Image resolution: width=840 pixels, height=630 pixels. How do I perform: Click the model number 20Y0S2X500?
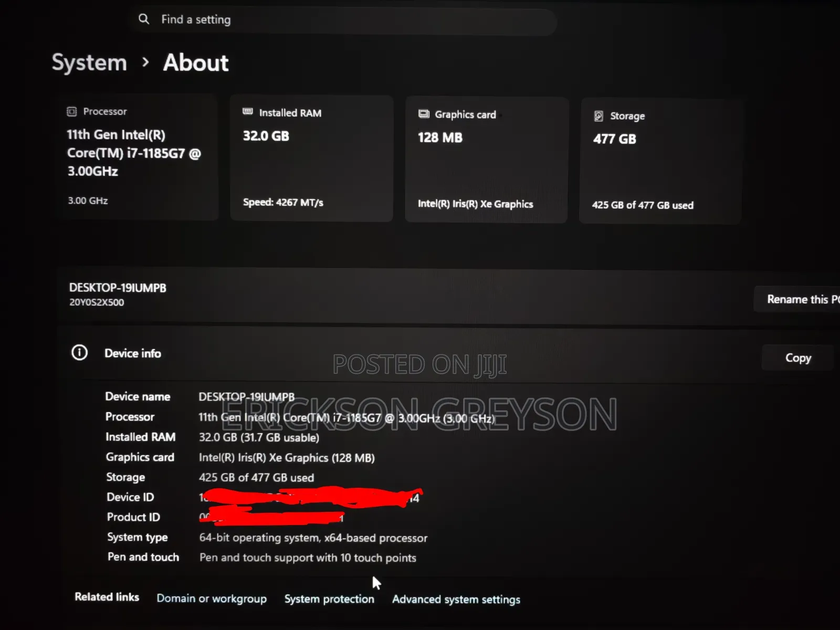[97, 302]
